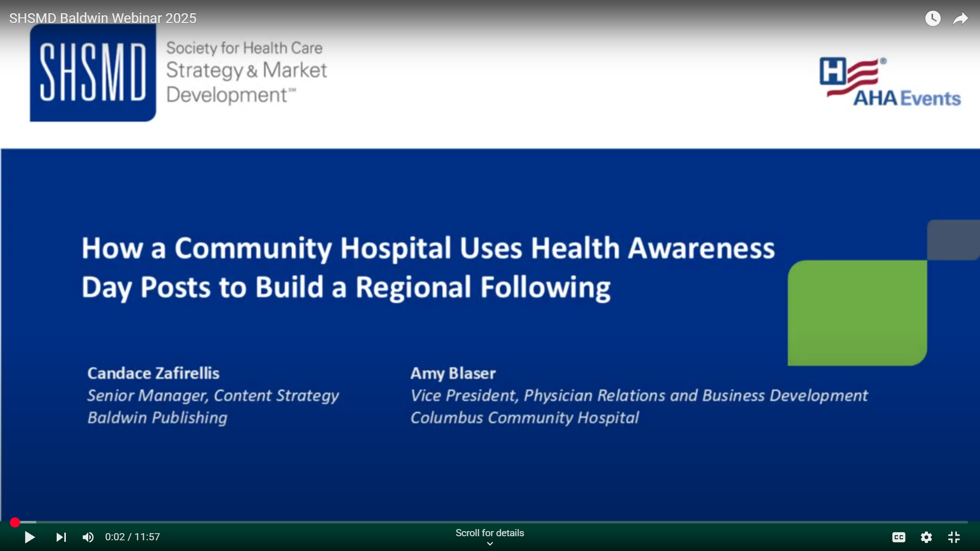This screenshot has height=551, width=980.
Task: Click the Scroll for details text
Action: (489, 533)
